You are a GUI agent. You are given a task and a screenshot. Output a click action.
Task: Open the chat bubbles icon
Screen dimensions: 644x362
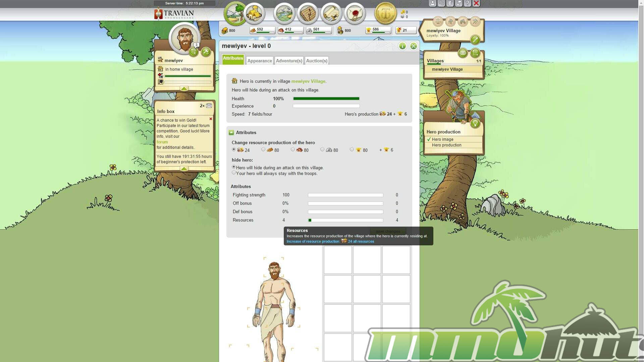pos(459,3)
